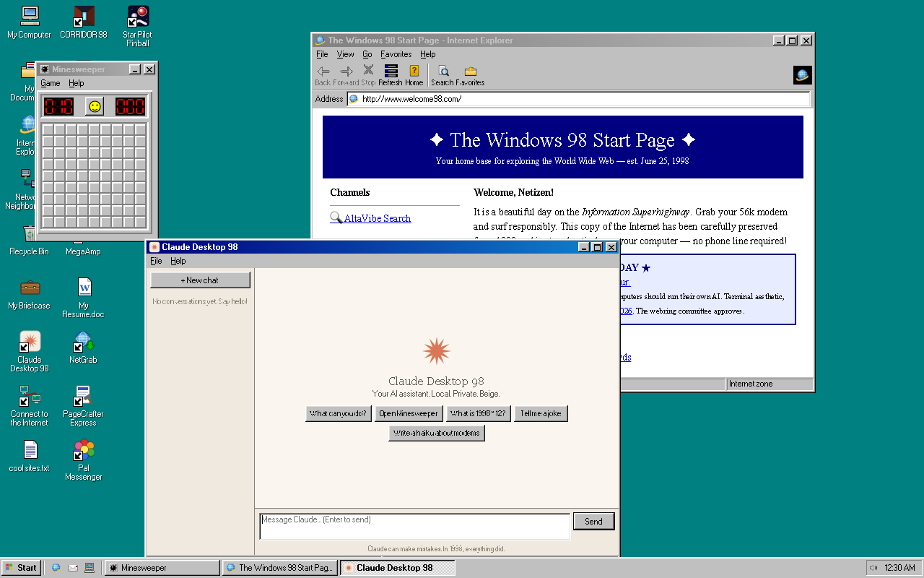
Task: Launch Internet Explorer from the quick launch bar
Action: click(56, 568)
